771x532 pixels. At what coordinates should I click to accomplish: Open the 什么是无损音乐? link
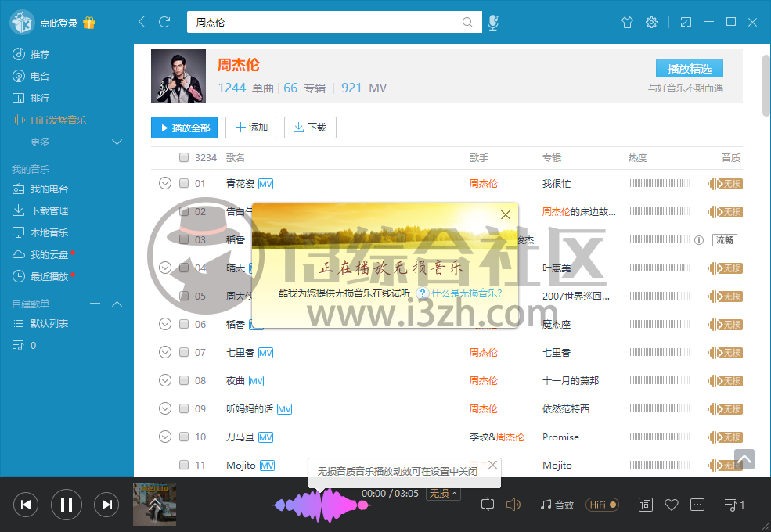pyautogui.click(x=467, y=293)
